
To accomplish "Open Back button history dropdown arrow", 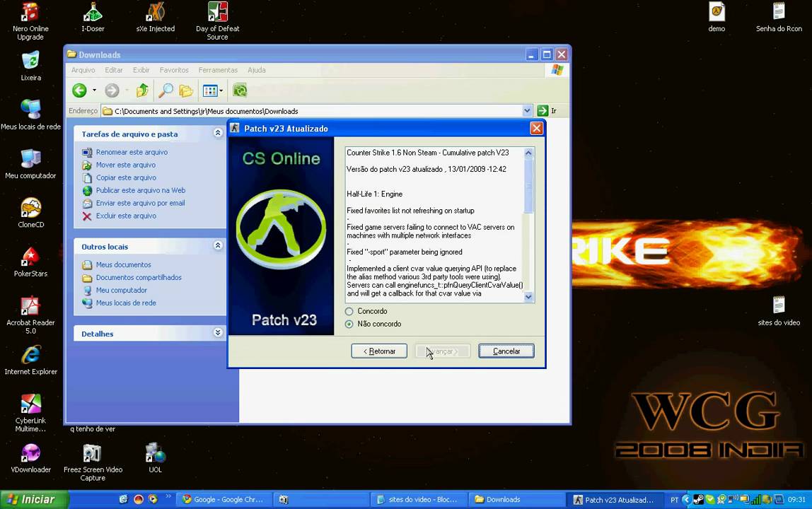I will [94, 90].
